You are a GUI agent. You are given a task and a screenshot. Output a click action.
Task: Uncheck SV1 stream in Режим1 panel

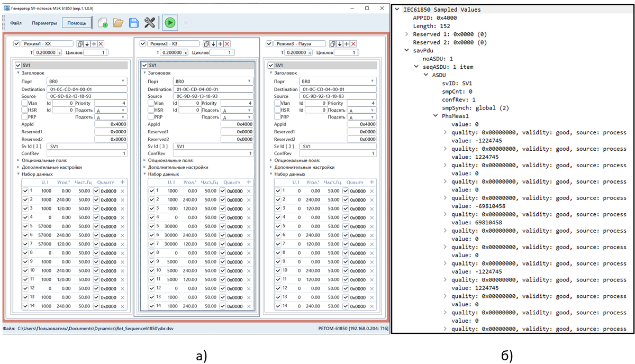(19, 65)
